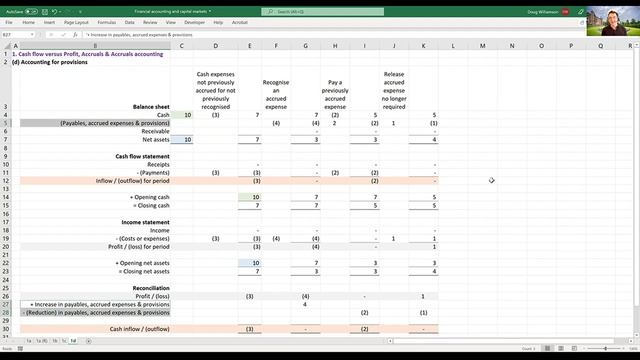Click the horizontal scrollbar left arrow
The image size is (640, 360).
(390, 341)
